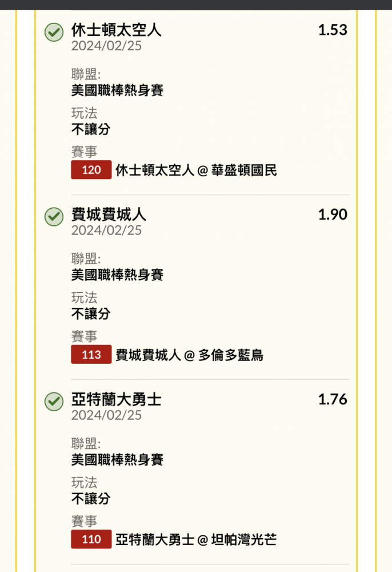Select the 1.76 odds value
The height and width of the screenshot is (572, 392).
(x=333, y=399)
